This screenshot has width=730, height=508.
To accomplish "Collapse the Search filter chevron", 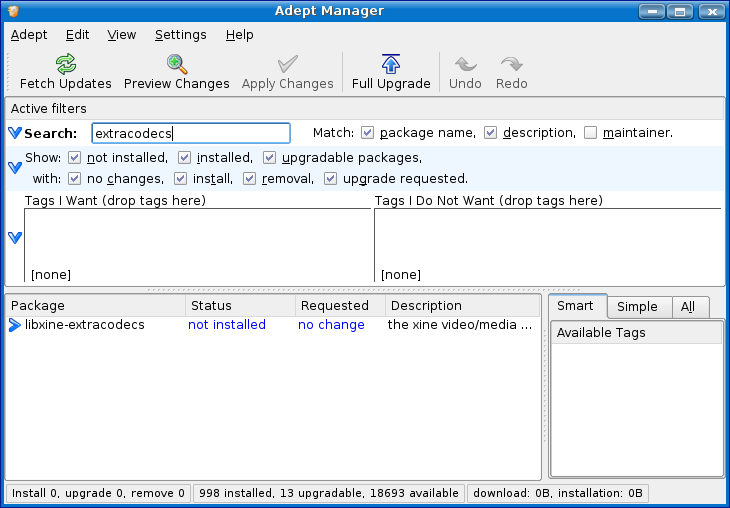I will tap(15, 133).
